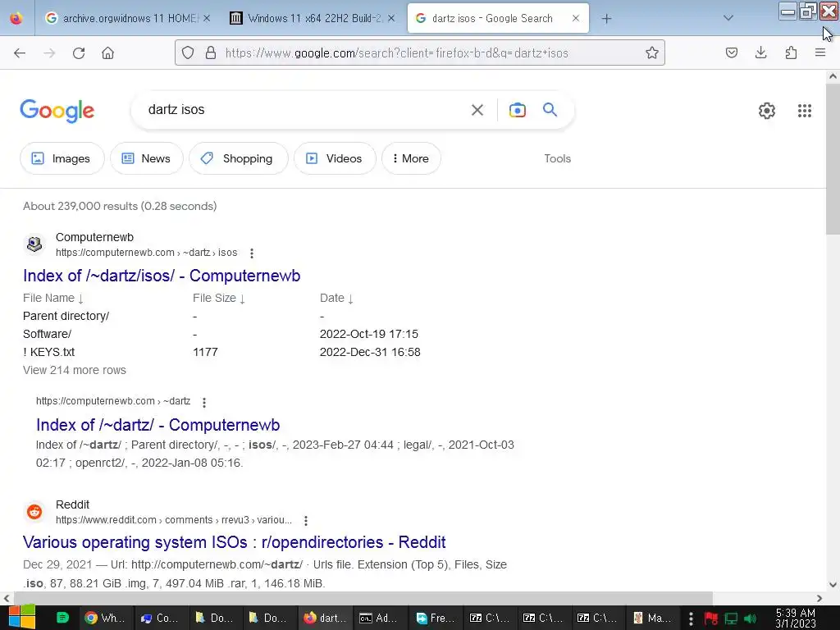Filter results by Shopping
The width and height of the screenshot is (840, 630).
pos(239,158)
